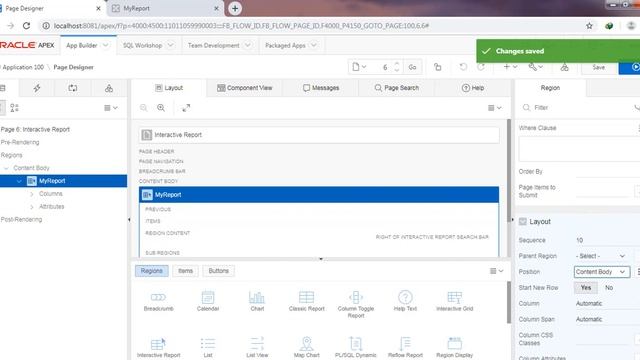The image size is (640, 360).
Task: Collapse the Content Body tree node
Action: pyautogui.click(x=6, y=168)
